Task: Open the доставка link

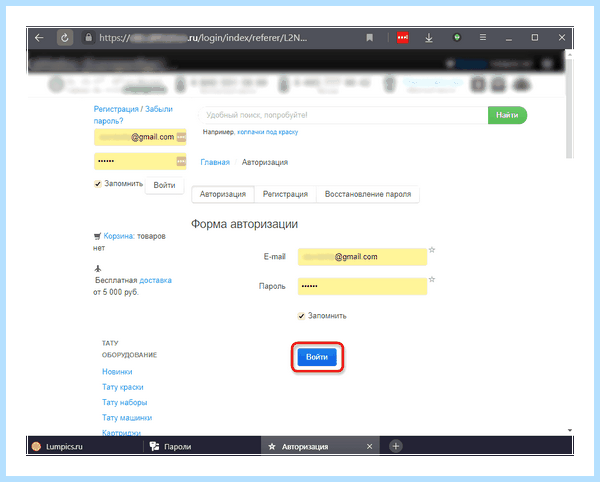Action: (x=155, y=280)
